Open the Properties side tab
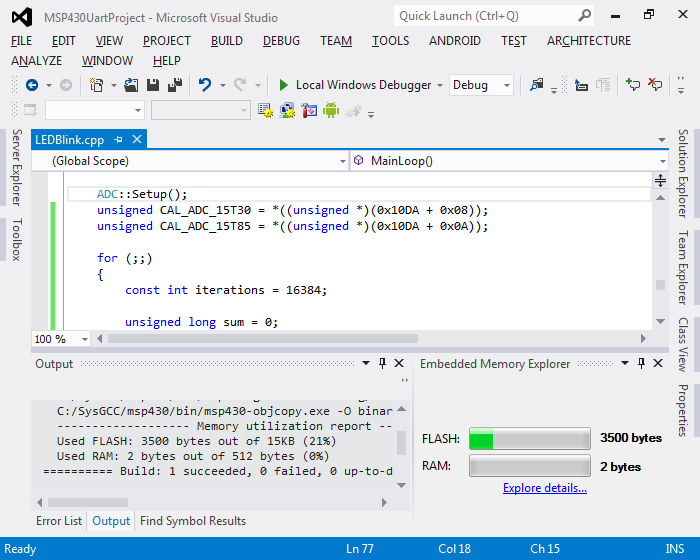Image resolution: width=700 pixels, height=560 pixels. tap(683, 410)
